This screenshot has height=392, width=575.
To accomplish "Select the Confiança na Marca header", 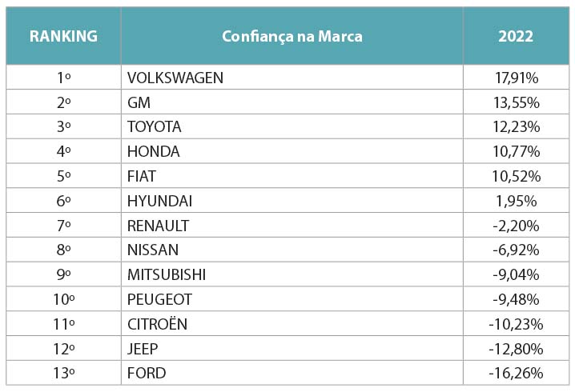I will click(x=292, y=36).
